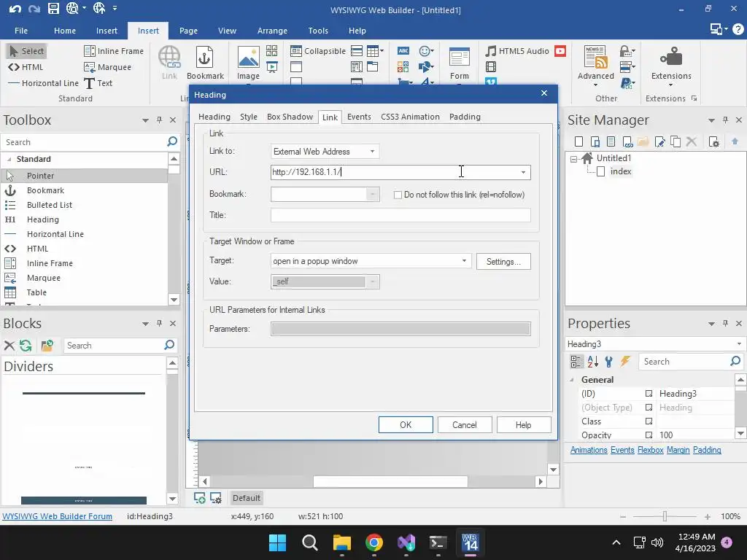Click the Cancel button
This screenshot has height=560, width=747.
[x=465, y=425]
